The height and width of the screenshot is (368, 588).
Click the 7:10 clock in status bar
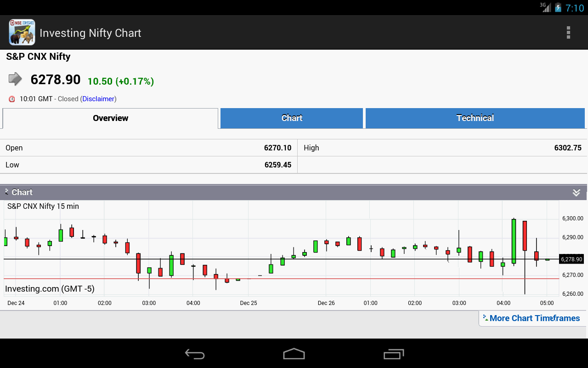tap(575, 8)
